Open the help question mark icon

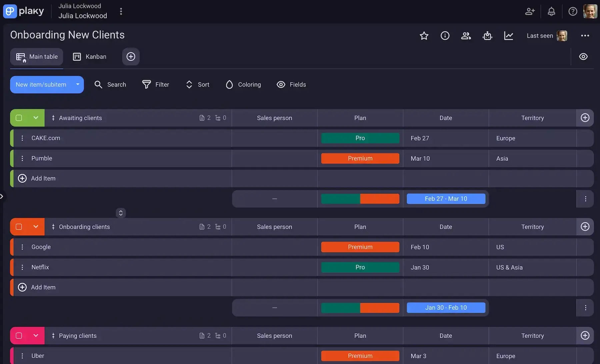573,11
